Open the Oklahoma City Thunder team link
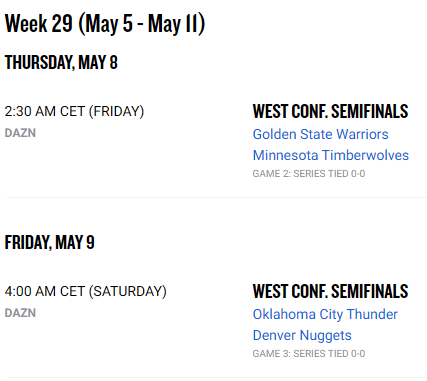 [x=325, y=314]
